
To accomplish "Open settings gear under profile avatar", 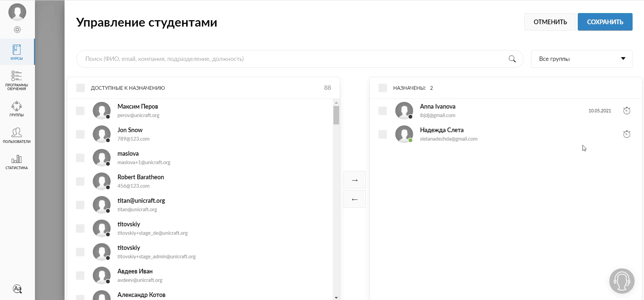I will click(17, 30).
